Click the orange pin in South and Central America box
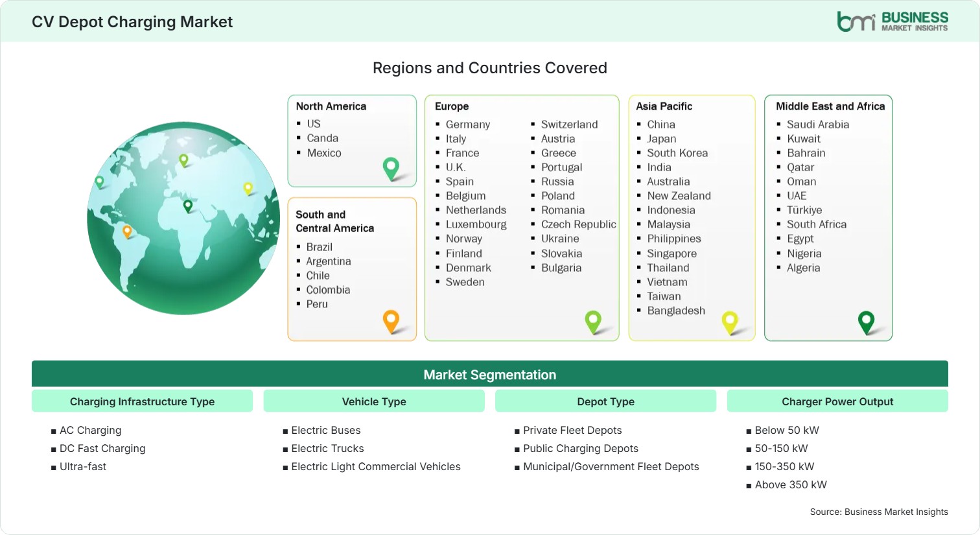 tap(391, 322)
